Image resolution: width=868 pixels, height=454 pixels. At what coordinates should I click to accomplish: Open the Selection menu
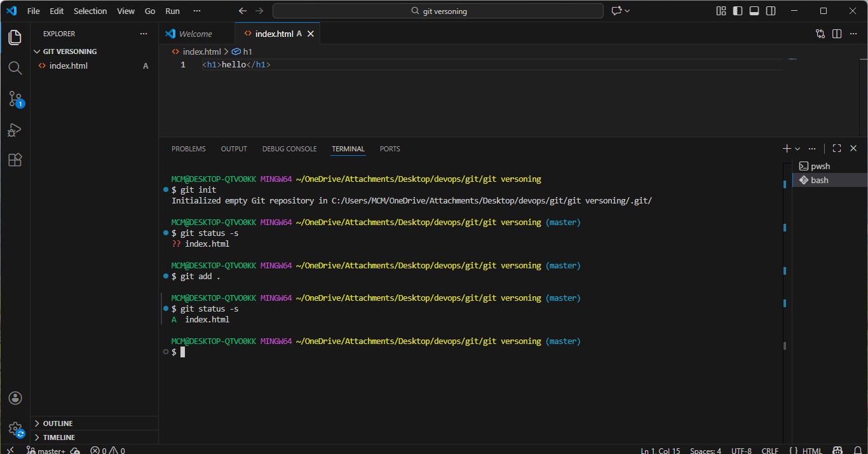point(90,11)
